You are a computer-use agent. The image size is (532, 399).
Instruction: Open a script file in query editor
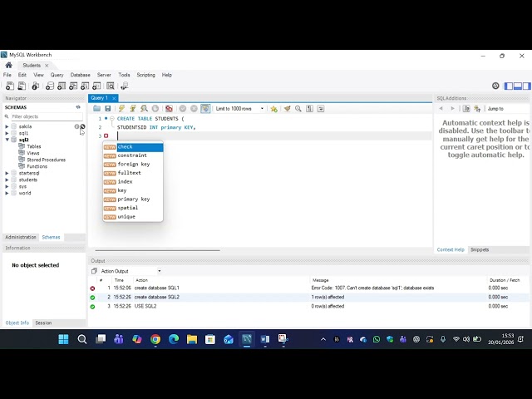click(x=96, y=109)
